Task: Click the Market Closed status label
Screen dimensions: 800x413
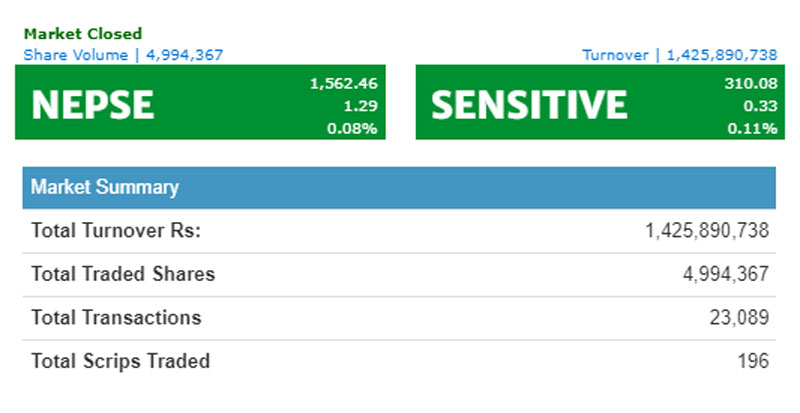Action: point(83,34)
